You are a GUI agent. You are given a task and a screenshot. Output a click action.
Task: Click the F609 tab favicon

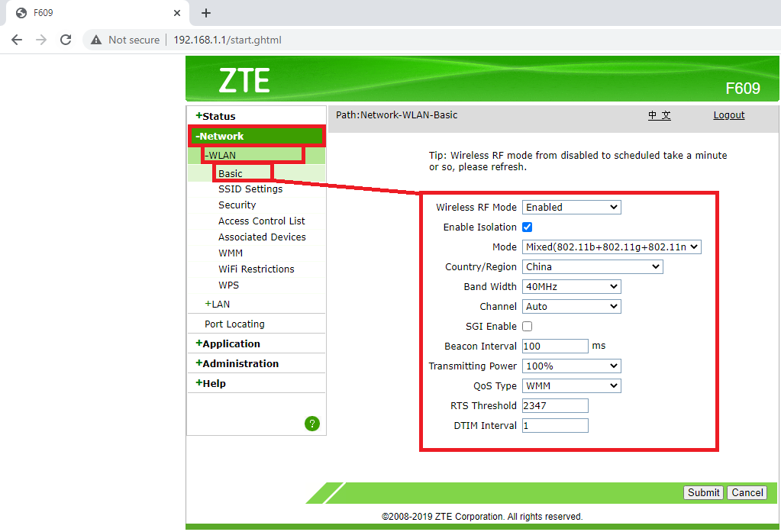pos(21,12)
